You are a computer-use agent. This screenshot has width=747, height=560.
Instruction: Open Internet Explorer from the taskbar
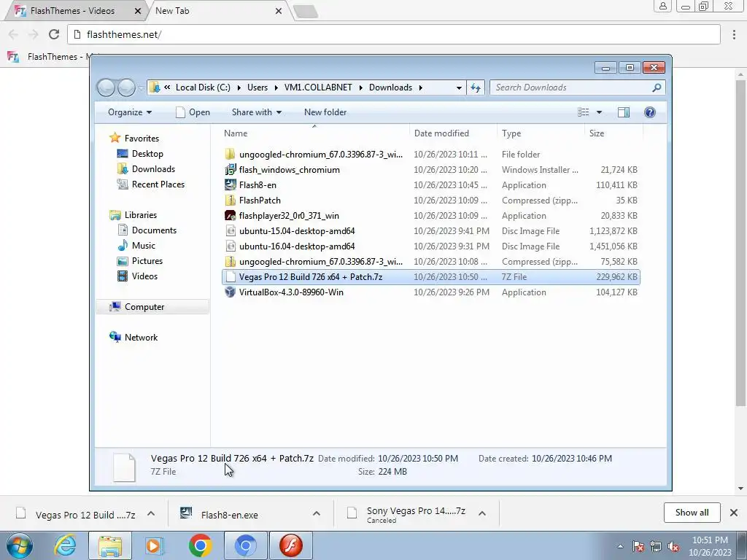coord(65,545)
